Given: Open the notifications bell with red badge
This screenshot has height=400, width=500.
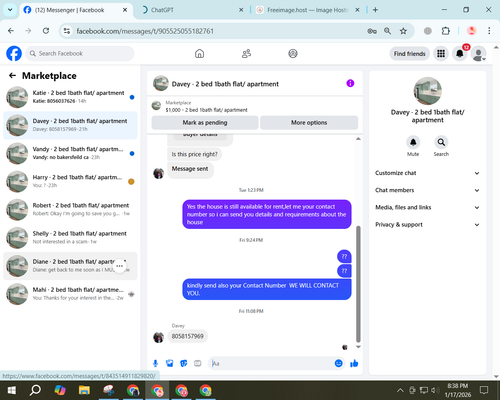Looking at the screenshot, I should (x=460, y=53).
